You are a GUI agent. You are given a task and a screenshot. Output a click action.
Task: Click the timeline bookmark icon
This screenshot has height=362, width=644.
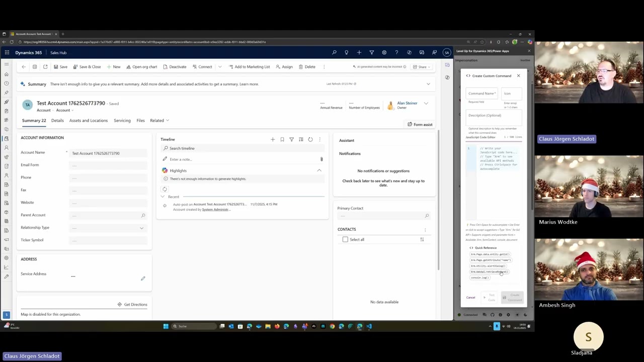point(282,139)
